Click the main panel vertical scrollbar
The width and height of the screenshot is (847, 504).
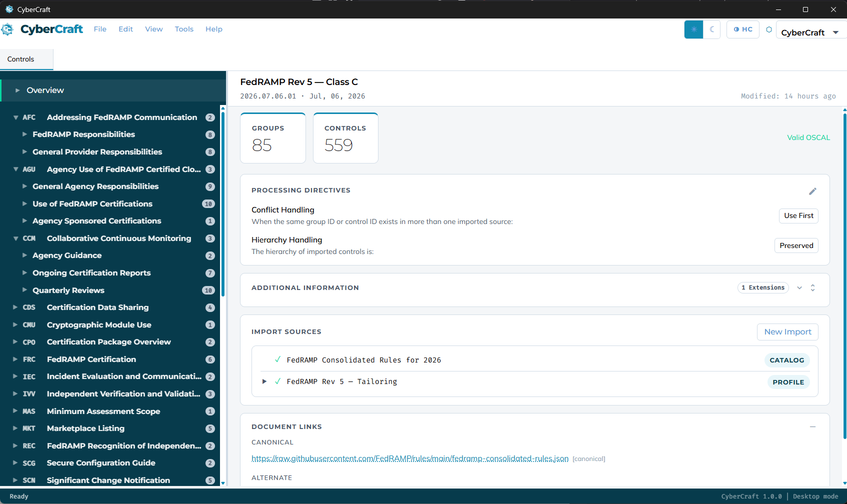tap(844, 276)
